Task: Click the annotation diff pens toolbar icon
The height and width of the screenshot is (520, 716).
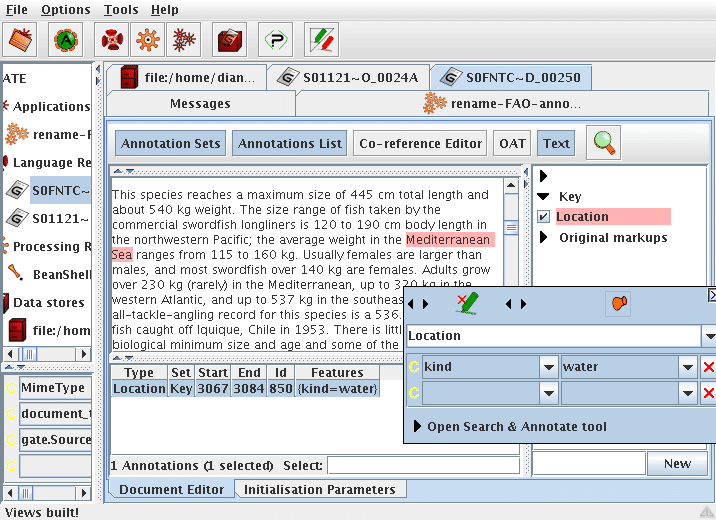Action: coord(321,40)
